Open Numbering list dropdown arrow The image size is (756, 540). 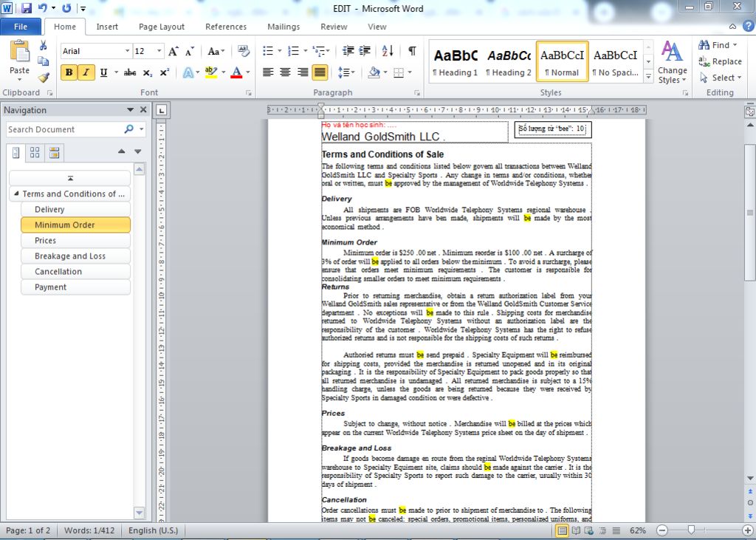(x=305, y=51)
